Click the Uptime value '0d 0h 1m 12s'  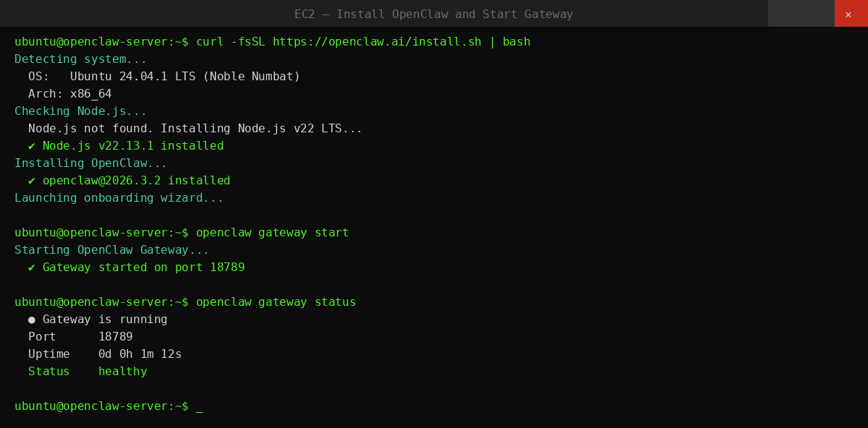pos(140,354)
